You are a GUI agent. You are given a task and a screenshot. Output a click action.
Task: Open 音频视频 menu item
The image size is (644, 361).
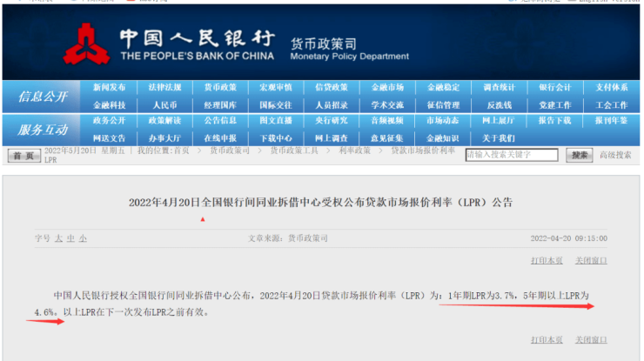(387, 120)
